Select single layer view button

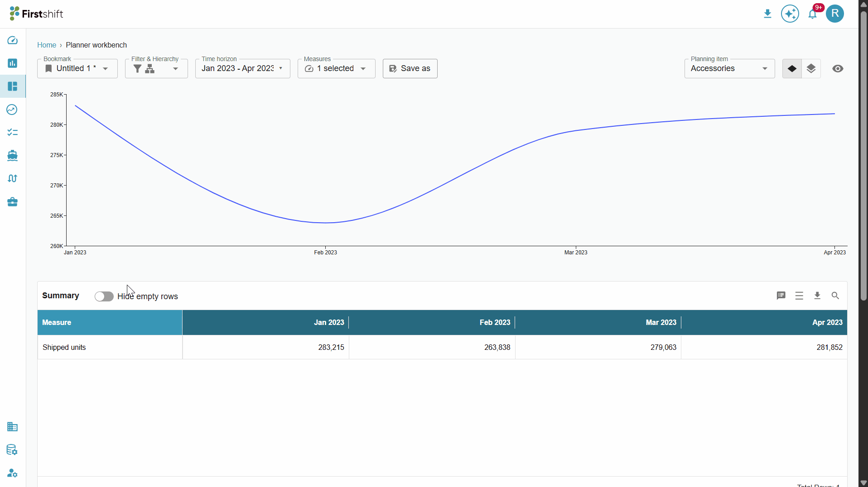(x=792, y=69)
